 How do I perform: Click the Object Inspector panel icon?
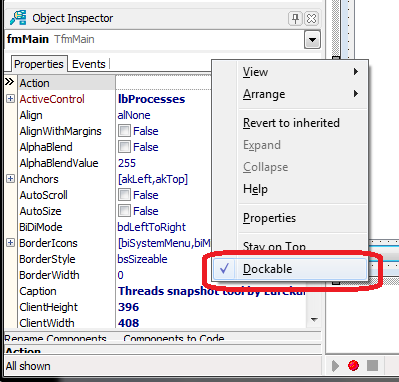[18, 18]
